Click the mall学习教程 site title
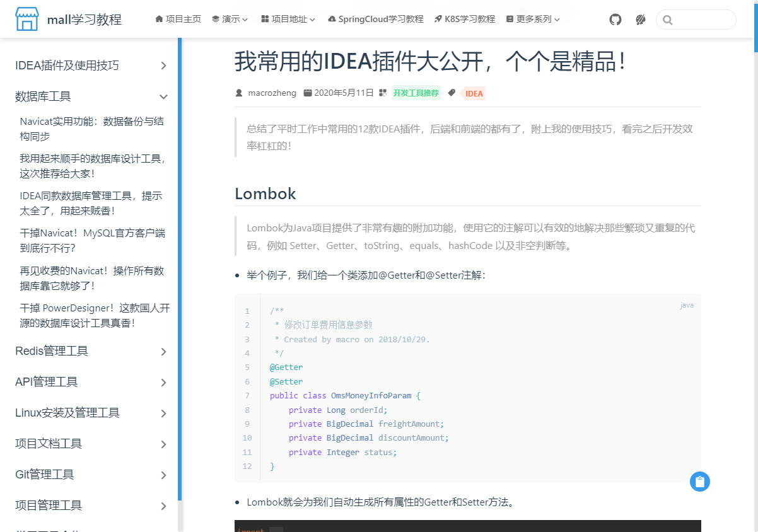The height and width of the screenshot is (532, 758). [85, 20]
